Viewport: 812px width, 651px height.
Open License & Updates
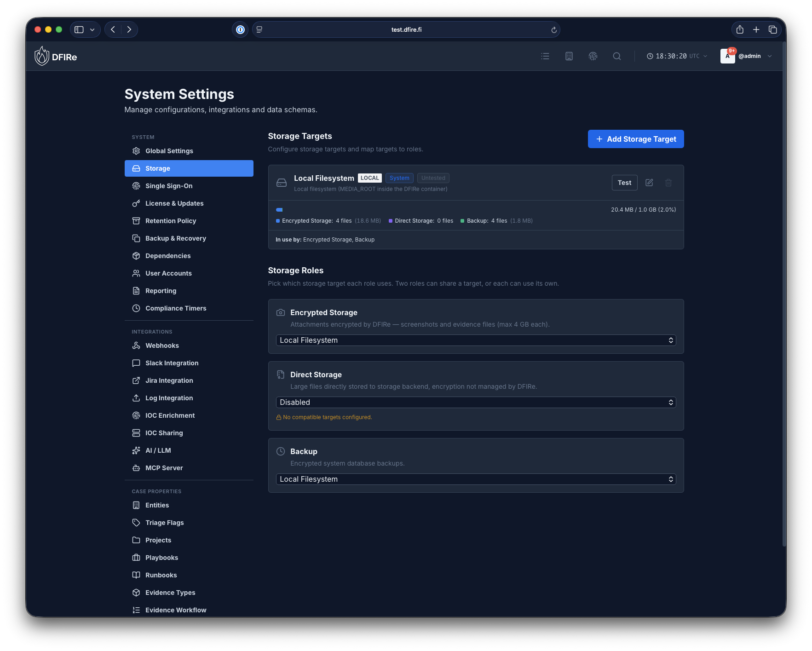click(x=189, y=203)
